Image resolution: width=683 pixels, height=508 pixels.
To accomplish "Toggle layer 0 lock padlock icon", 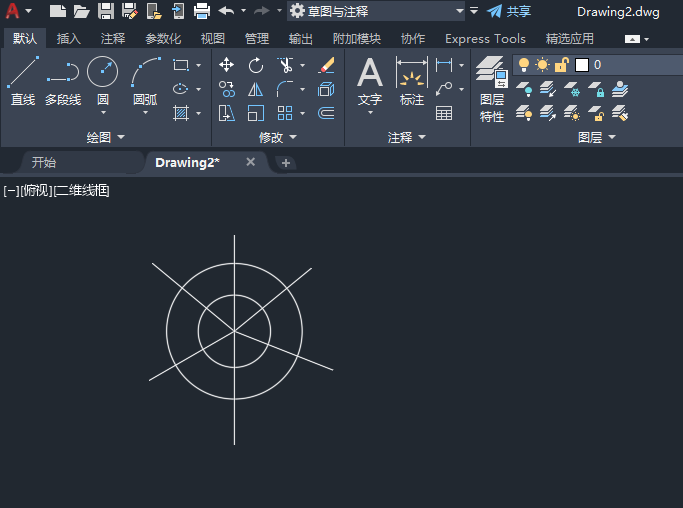I will pos(562,65).
